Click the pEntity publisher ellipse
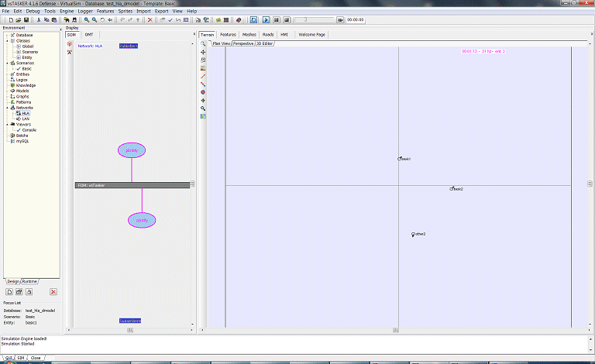 (132, 150)
